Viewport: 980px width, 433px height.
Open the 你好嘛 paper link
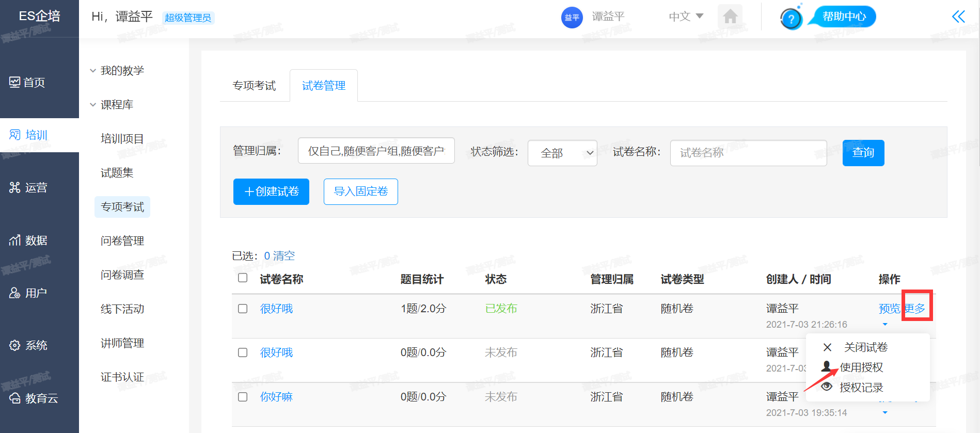(276, 397)
